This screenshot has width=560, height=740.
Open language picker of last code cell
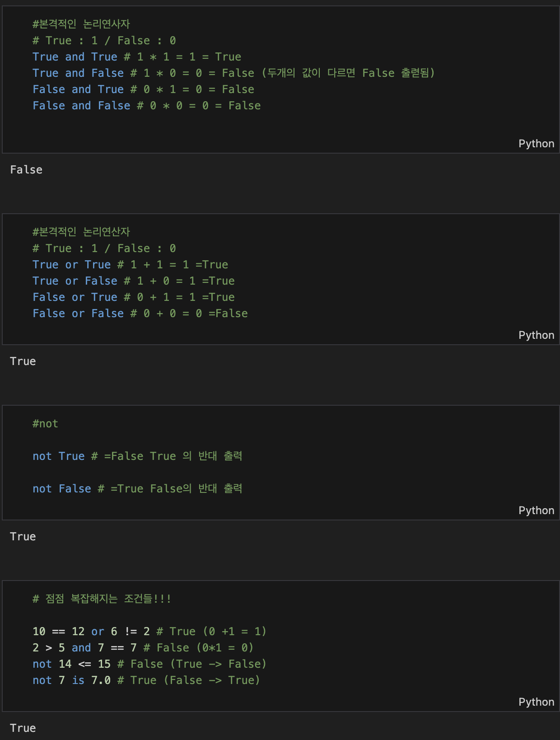(x=536, y=702)
